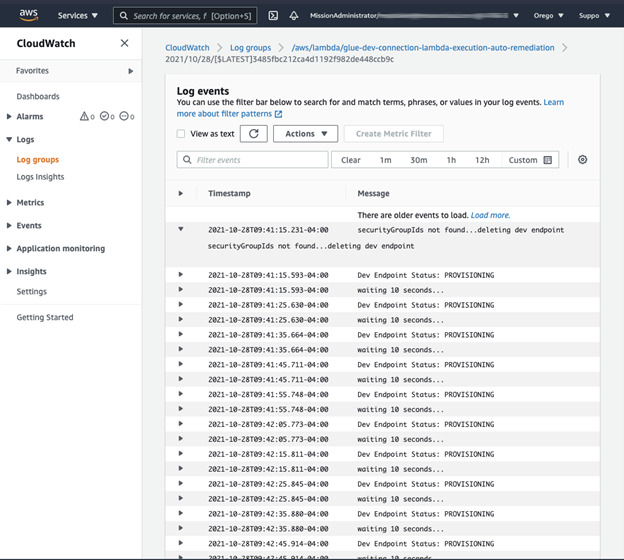Click the refresh log events icon button
The width and height of the screenshot is (624, 560).
(253, 133)
